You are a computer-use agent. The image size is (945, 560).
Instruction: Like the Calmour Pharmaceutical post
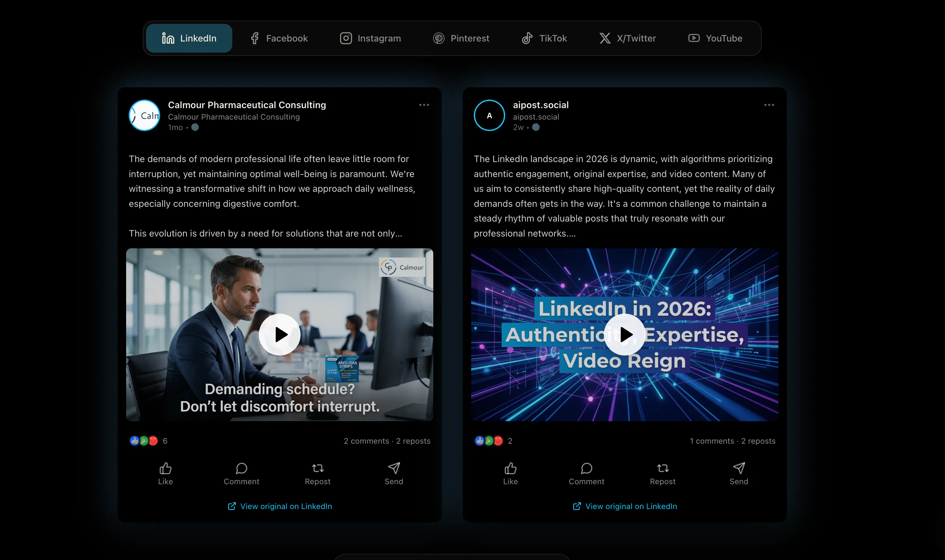point(165,474)
